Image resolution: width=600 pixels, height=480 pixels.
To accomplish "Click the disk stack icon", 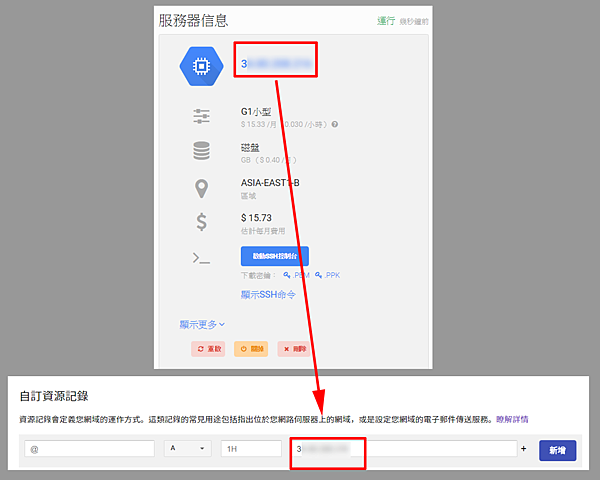I will pyautogui.click(x=201, y=150).
